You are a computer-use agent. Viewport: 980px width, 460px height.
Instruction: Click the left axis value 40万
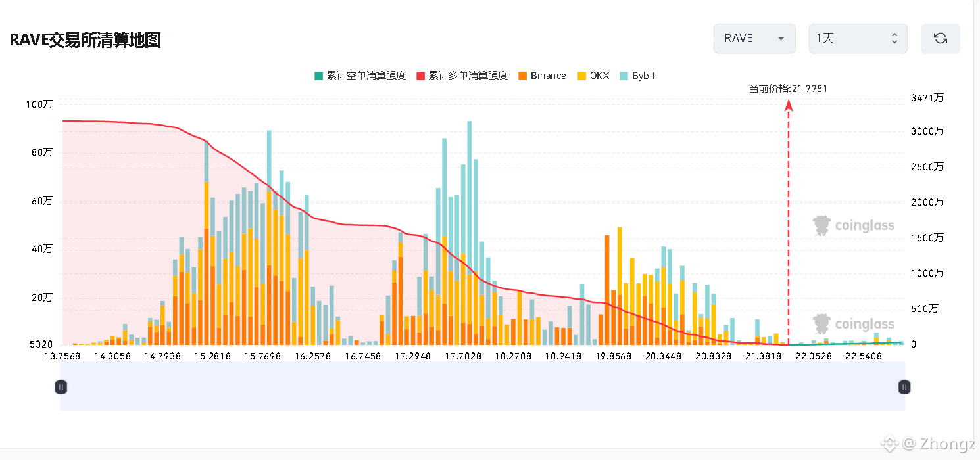click(42, 249)
